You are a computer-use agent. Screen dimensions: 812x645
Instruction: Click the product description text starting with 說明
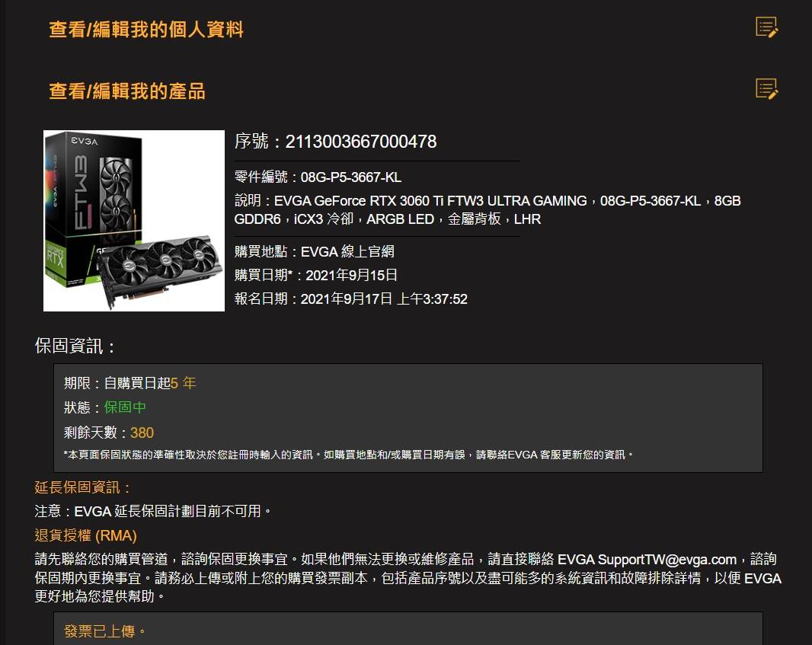488,209
